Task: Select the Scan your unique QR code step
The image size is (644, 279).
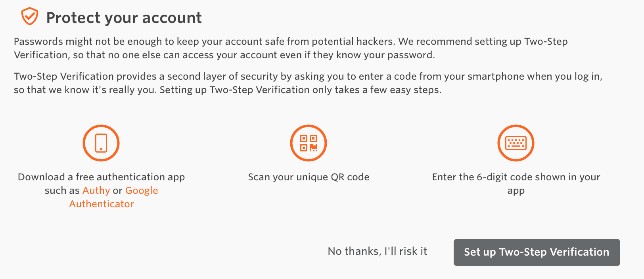Action: coord(309,177)
